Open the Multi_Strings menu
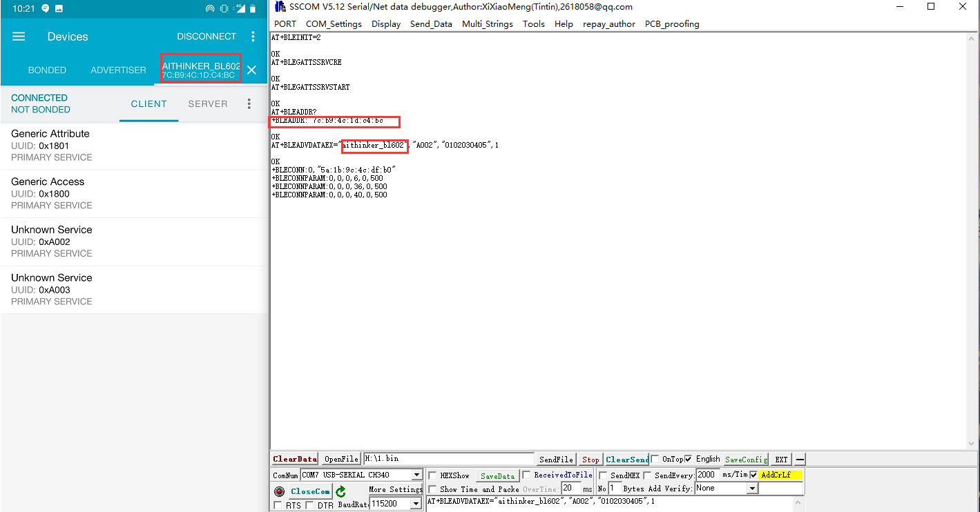The image size is (980, 512). 488,23
